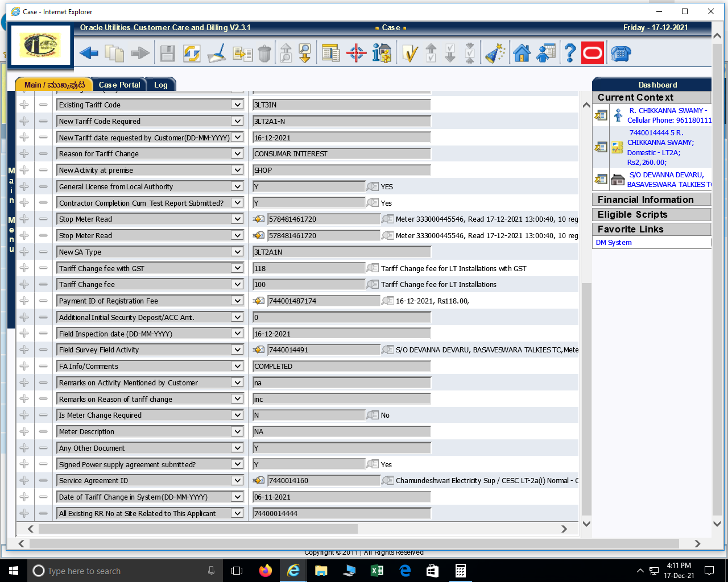
Task: Switch to the Main tab
Action: tap(54, 85)
